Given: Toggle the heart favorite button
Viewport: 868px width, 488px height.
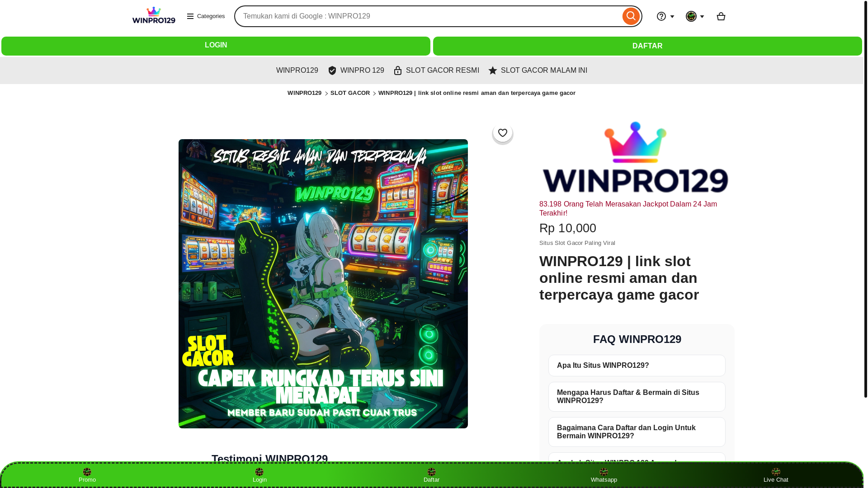Looking at the screenshot, I should point(503,133).
